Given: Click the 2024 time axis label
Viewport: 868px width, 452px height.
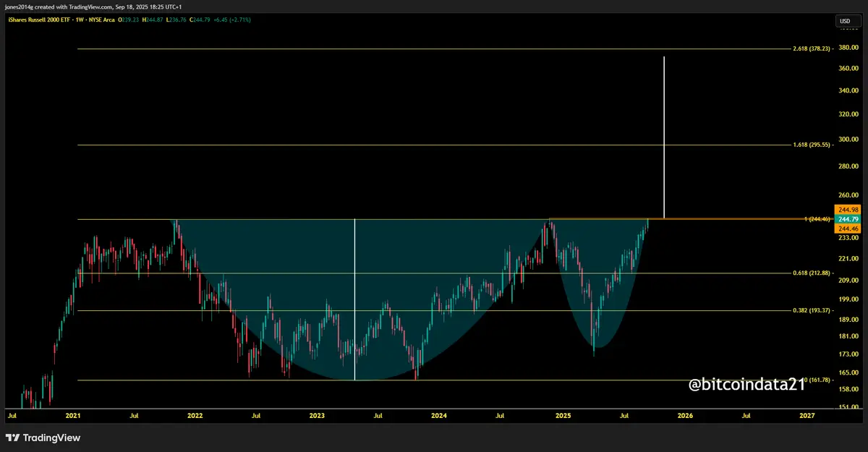Looking at the screenshot, I should [x=438, y=416].
